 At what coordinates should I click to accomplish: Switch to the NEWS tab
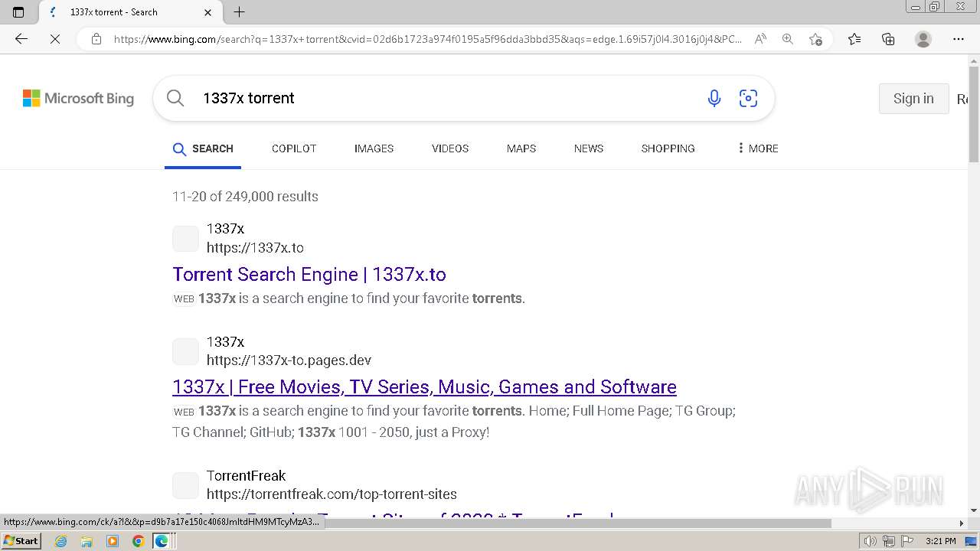tap(589, 148)
